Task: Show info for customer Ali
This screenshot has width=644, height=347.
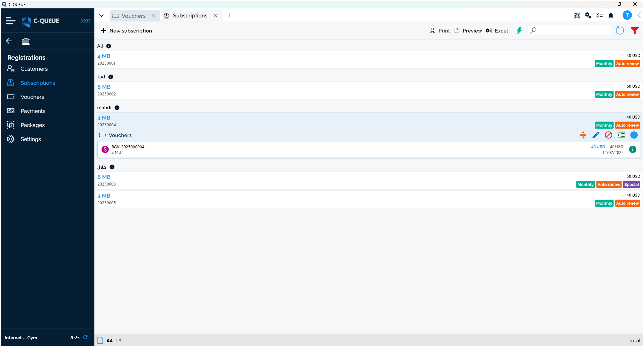Action: click(108, 46)
